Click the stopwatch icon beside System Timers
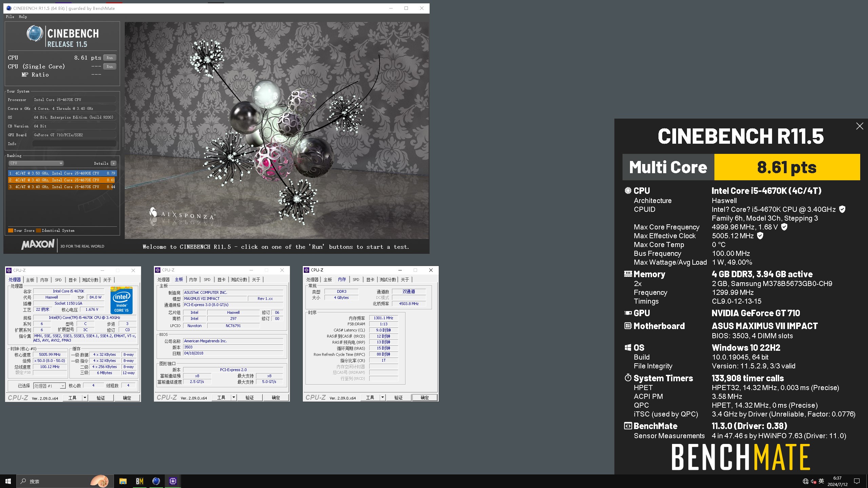 628,378
